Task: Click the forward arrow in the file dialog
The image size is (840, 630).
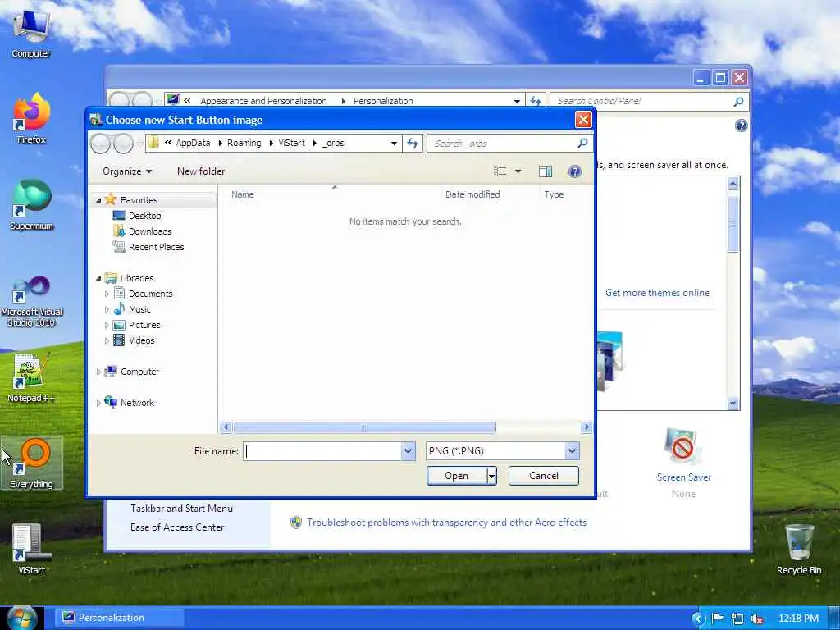Action: [123, 144]
